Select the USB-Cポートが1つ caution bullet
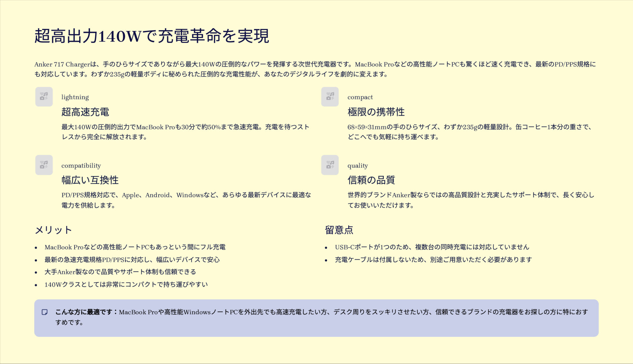 432,247
